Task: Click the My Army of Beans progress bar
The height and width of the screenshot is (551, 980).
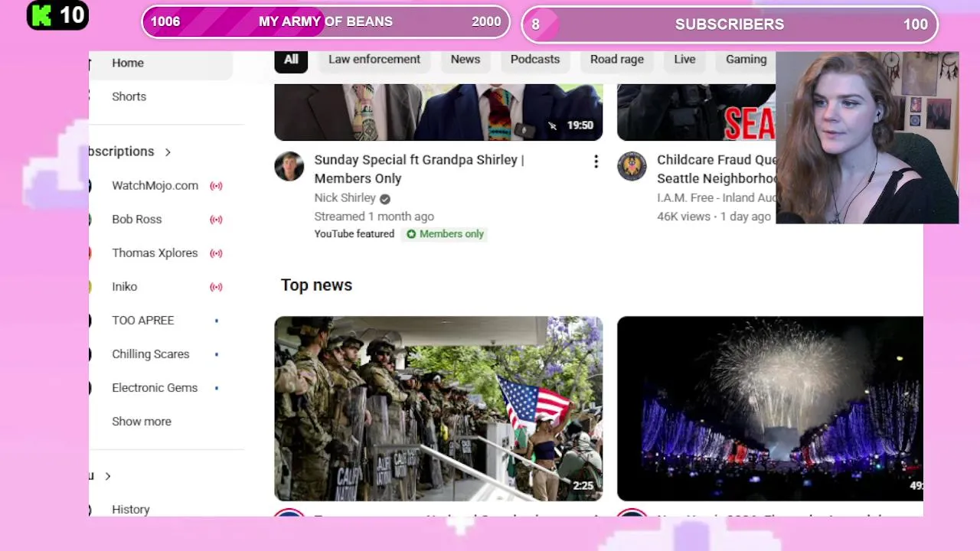Action: 325,22
